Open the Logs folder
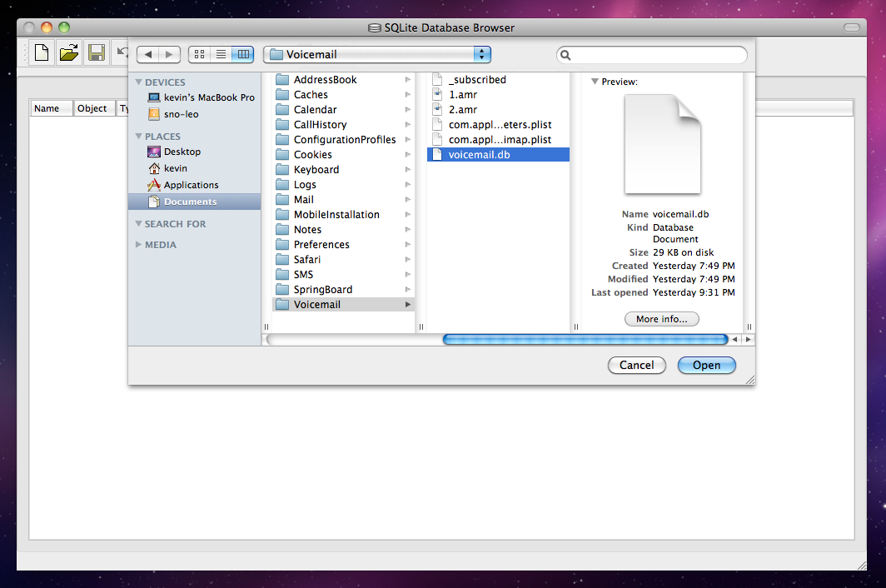Viewport: 886px width, 588px height. (344, 184)
